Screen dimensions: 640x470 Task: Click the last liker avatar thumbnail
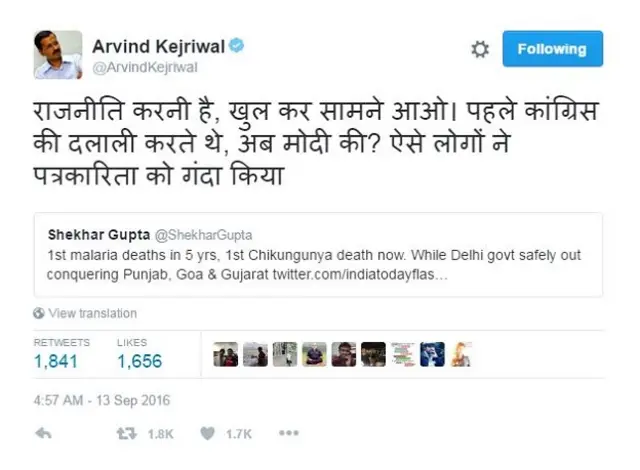461,354
